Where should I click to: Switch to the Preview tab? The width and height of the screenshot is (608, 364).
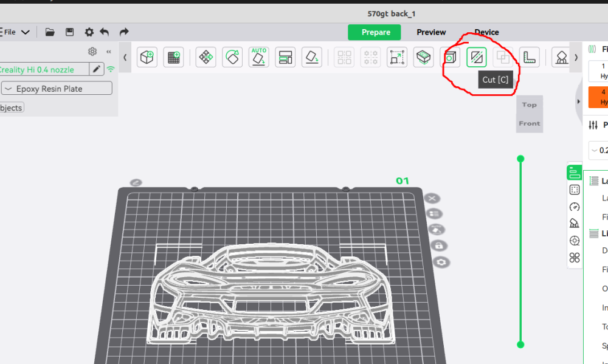point(431,32)
